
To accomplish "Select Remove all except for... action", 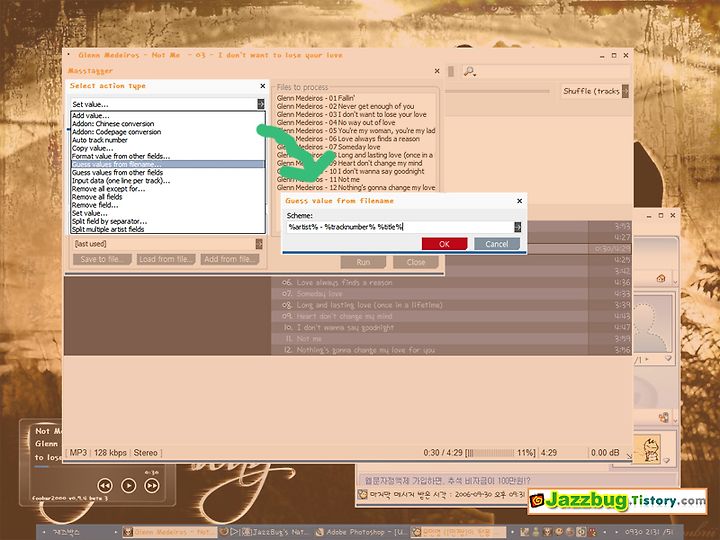I will [x=168, y=189].
